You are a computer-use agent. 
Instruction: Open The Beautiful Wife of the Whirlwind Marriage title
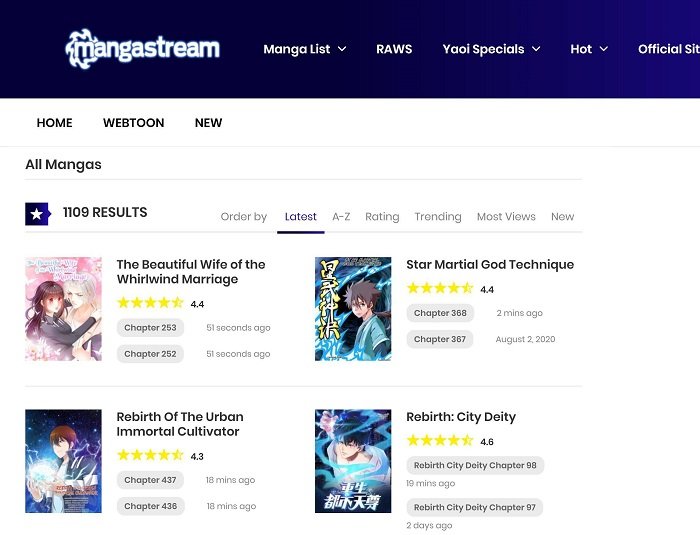tap(191, 272)
